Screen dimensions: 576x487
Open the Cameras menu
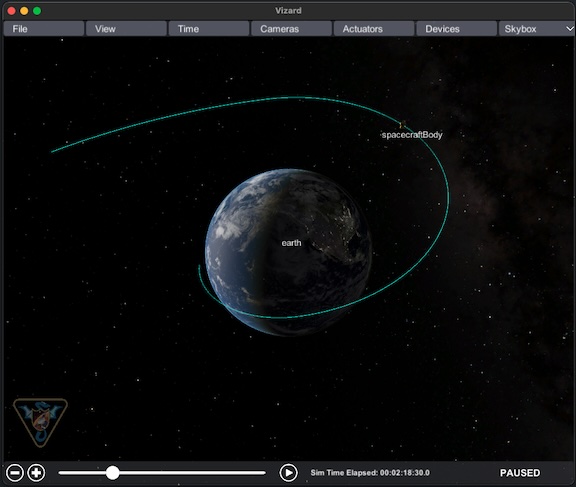point(291,29)
